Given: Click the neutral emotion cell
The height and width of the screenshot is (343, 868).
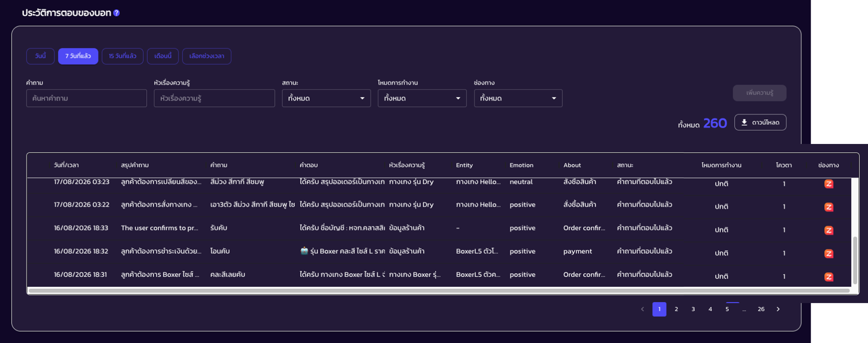Looking at the screenshot, I should pyautogui.click(x=521, y=182).
